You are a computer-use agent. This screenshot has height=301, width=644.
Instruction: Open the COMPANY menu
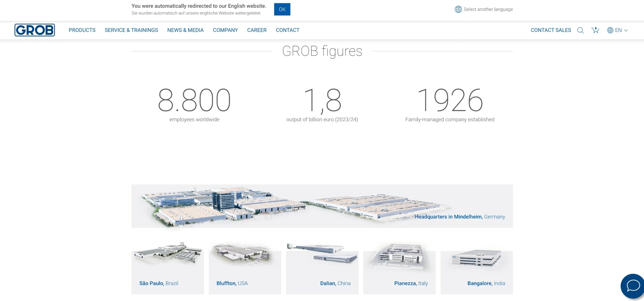[225, 30]
